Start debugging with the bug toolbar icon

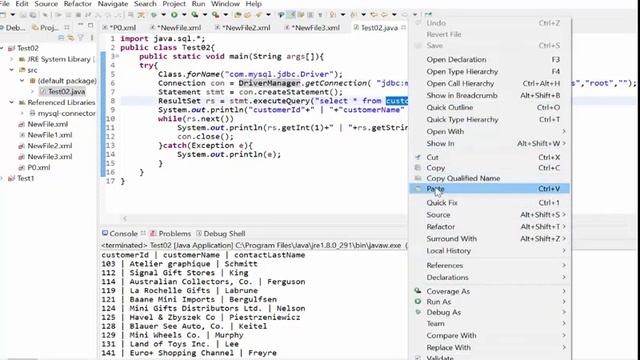point(153,15)
